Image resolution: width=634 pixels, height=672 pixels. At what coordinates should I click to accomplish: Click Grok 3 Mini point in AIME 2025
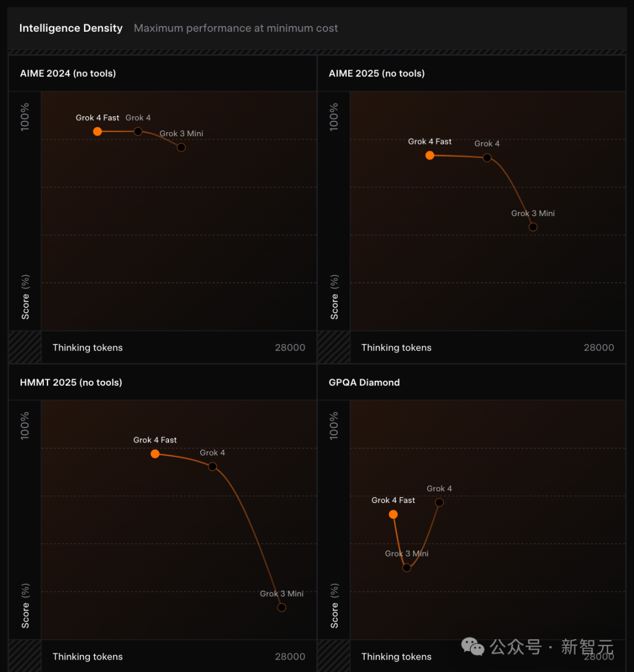tap(533, 227)
